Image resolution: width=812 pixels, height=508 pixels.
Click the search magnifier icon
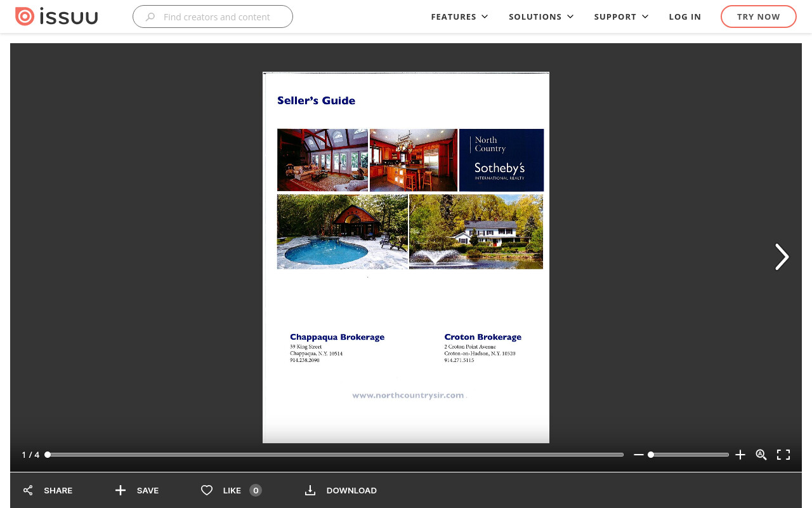tap(150, 17)
